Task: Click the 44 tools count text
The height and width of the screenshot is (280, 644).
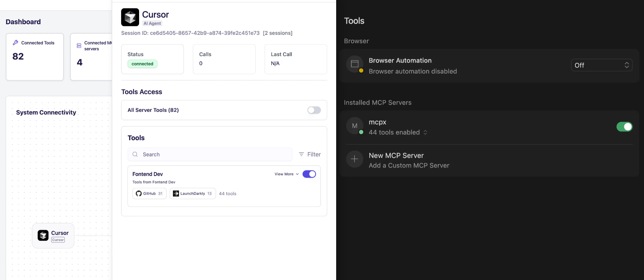Action: tap(228, 194)
